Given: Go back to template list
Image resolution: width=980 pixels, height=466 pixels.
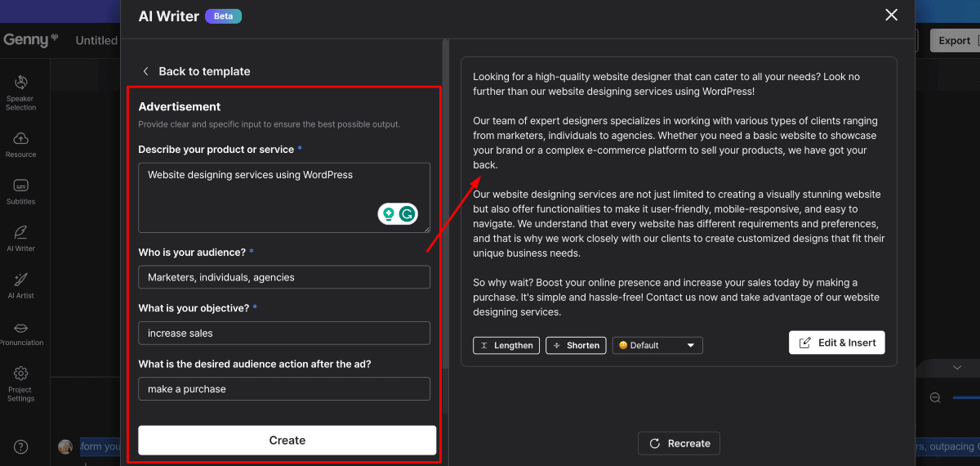Looking at the screenshot, I should 196,71.
